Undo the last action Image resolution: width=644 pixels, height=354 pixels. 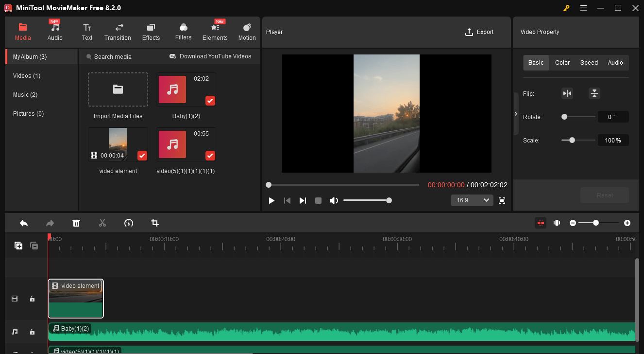coord(24,223)
